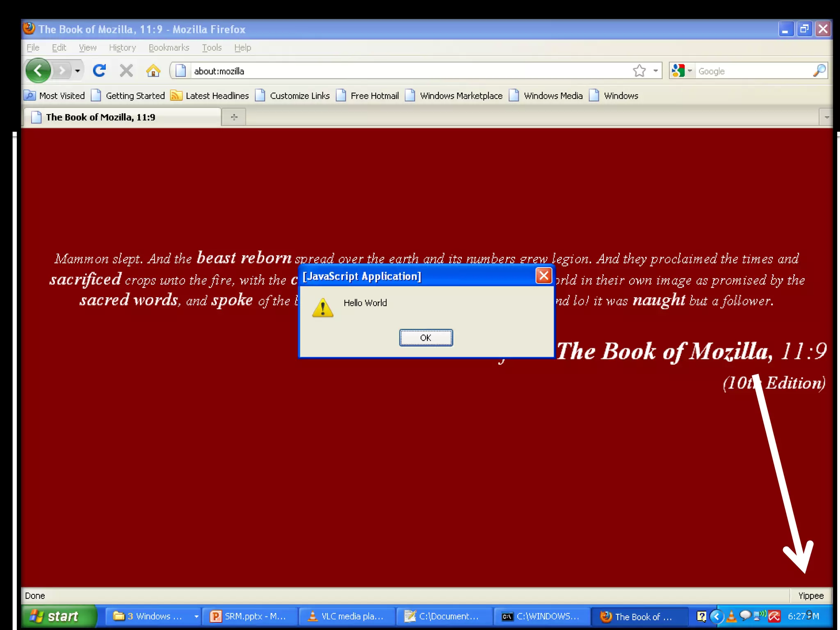Screen dimensions: 840x630
Task: Click the search magnifier icon
Action: (819, 71)
